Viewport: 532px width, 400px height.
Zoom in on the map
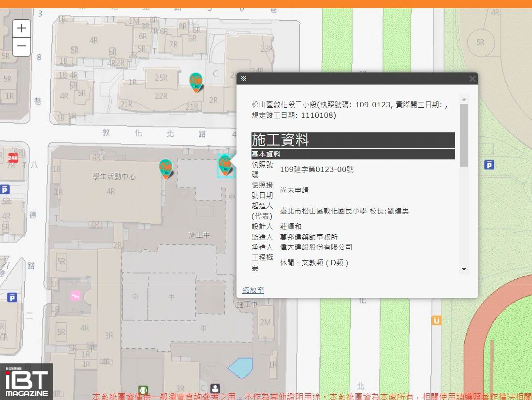point(21,29)
